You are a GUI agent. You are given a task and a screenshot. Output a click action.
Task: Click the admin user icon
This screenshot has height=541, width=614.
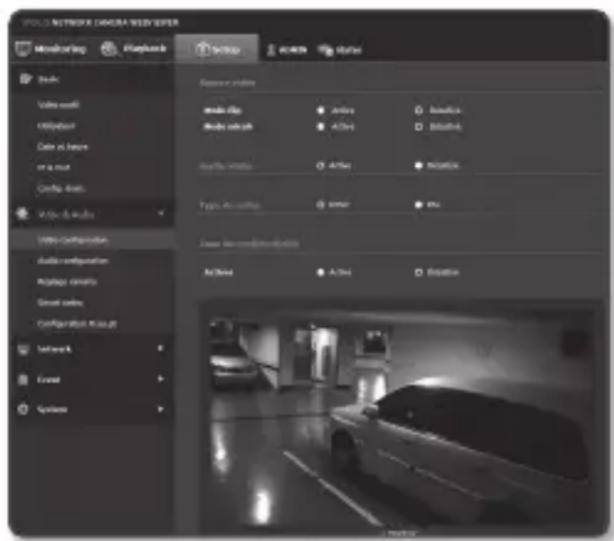pos(270,49)
